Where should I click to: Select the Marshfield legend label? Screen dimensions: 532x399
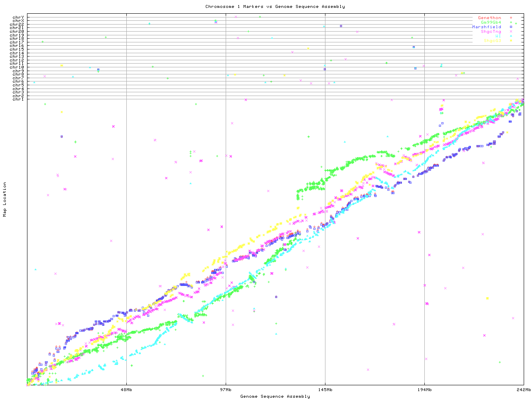pyautogui.click(x=486, y=27)
